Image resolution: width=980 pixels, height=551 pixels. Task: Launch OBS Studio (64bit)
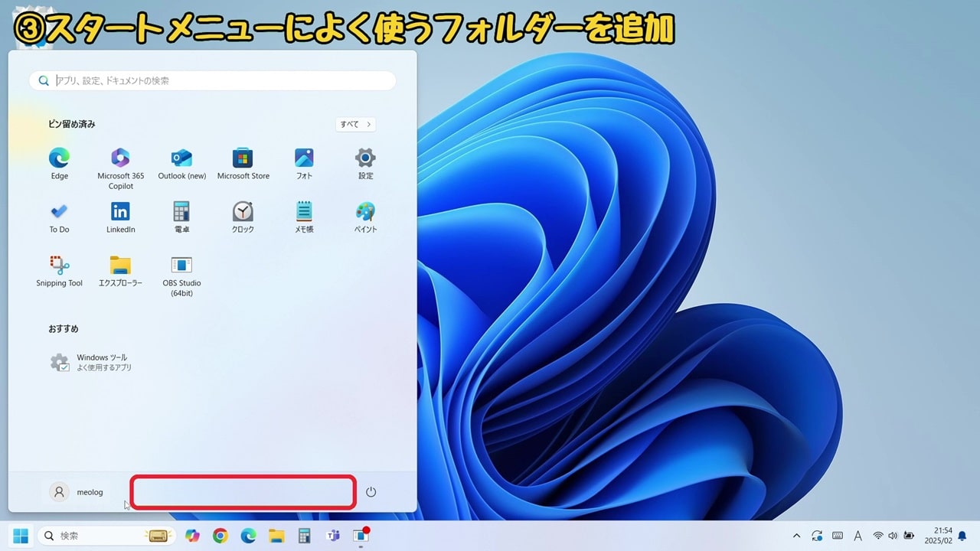181,275
